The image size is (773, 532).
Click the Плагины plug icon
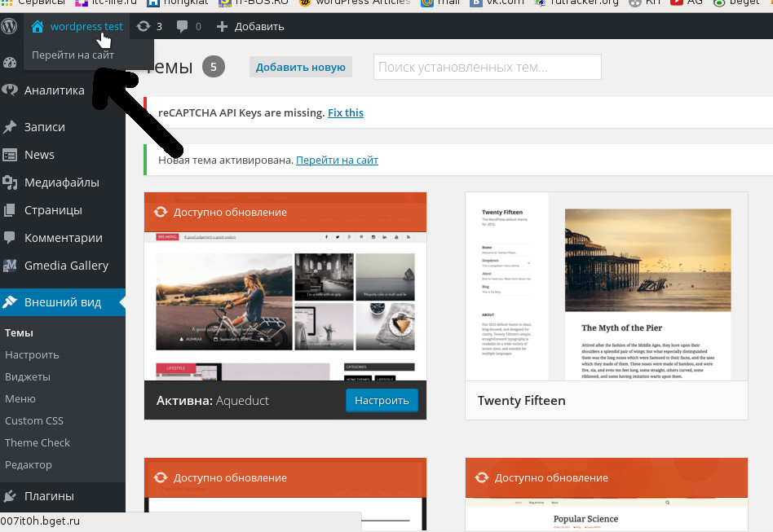coord(9,496)
